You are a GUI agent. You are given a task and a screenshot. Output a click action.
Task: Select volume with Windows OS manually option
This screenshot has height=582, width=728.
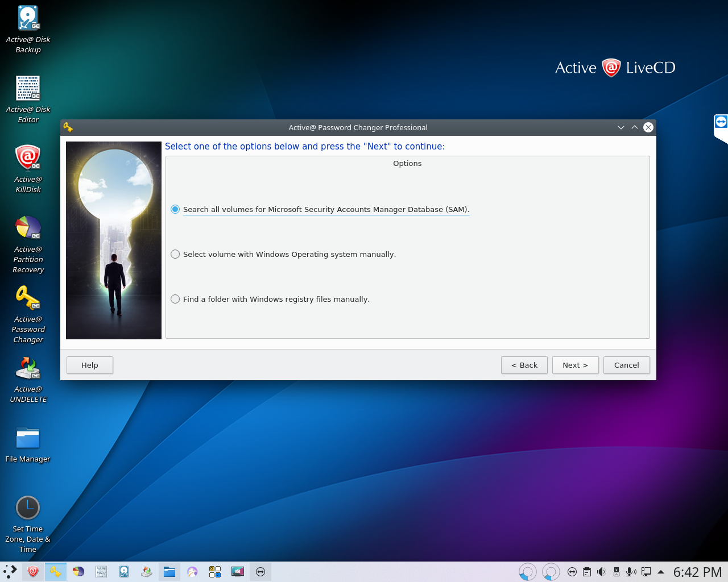pos(283,254)
